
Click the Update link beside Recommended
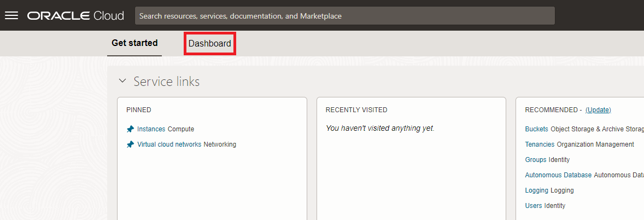tap(598, 110)
